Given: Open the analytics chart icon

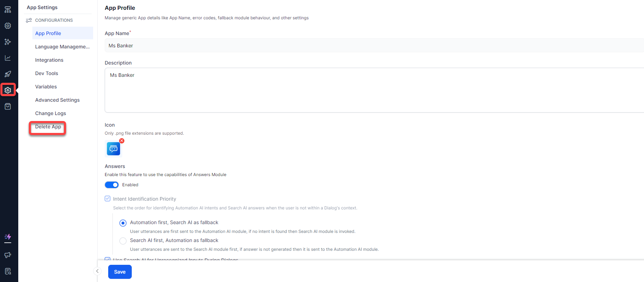Looking at the screenshot, I should (x=8, y=58).
